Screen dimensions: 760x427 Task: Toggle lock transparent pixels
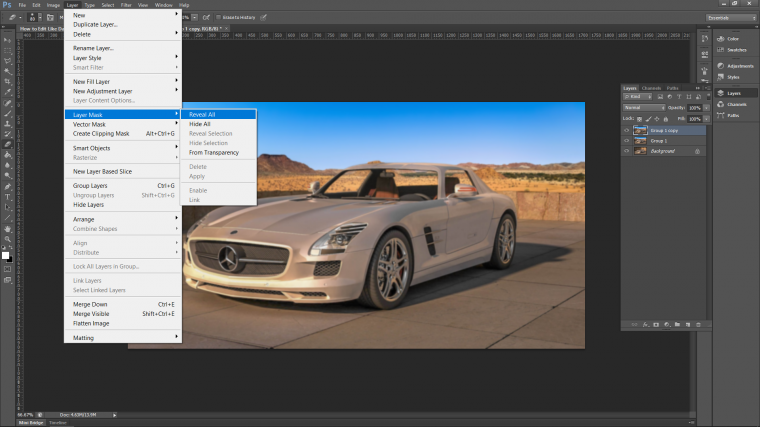coord(639,119)
